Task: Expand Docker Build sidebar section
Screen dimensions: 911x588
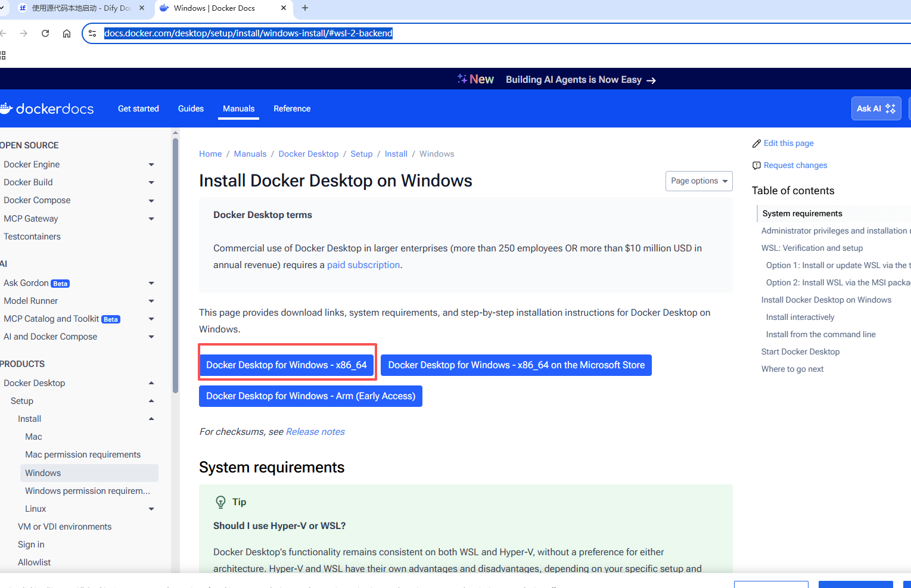Action: tap(151, 182)
